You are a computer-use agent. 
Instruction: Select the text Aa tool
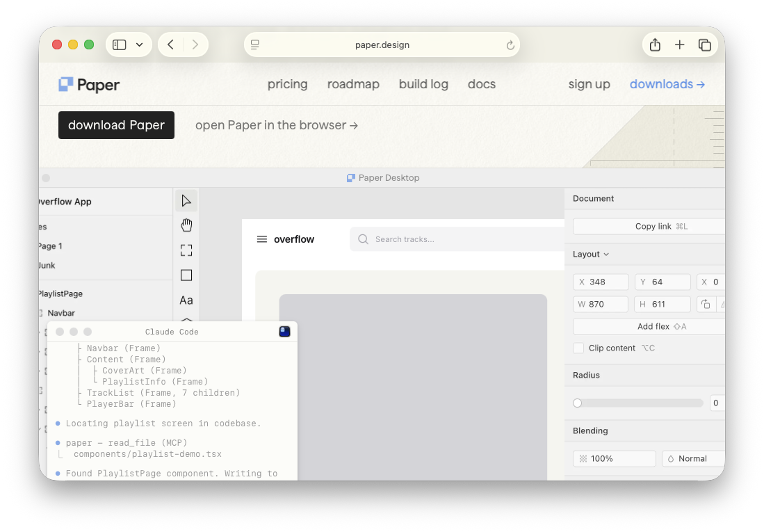(x=186, y=300)
